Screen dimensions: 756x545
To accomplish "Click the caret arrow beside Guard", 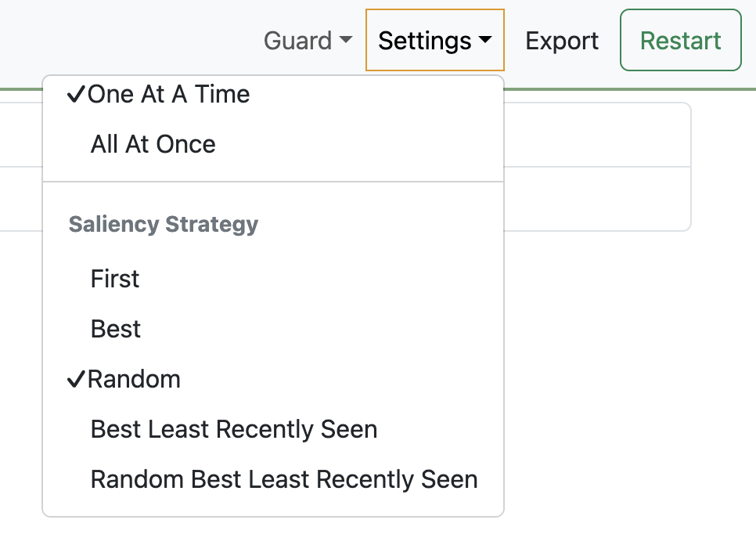I will pyautogui.click(x=345, y=41).
